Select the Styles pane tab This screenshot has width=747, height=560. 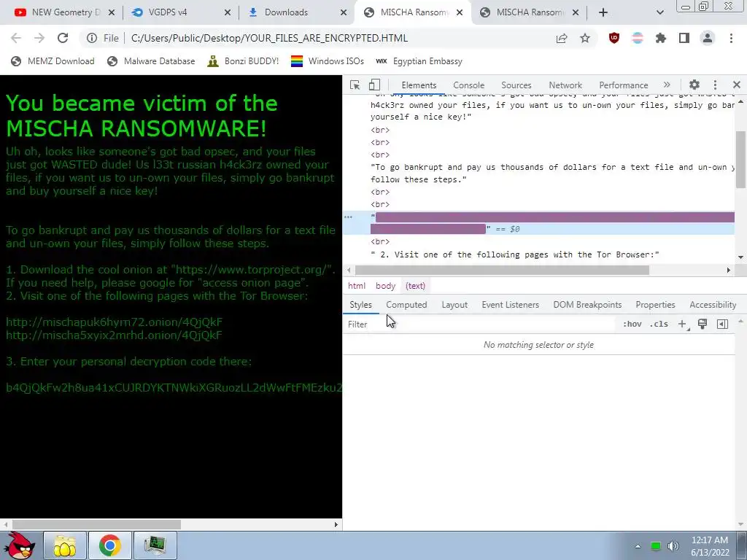click(x=360, y=305)
